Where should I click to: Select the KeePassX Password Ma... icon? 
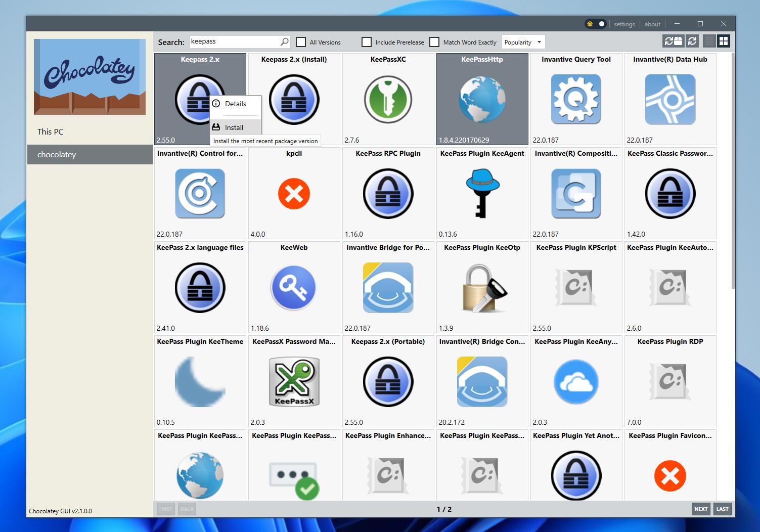tap(294, 382)
